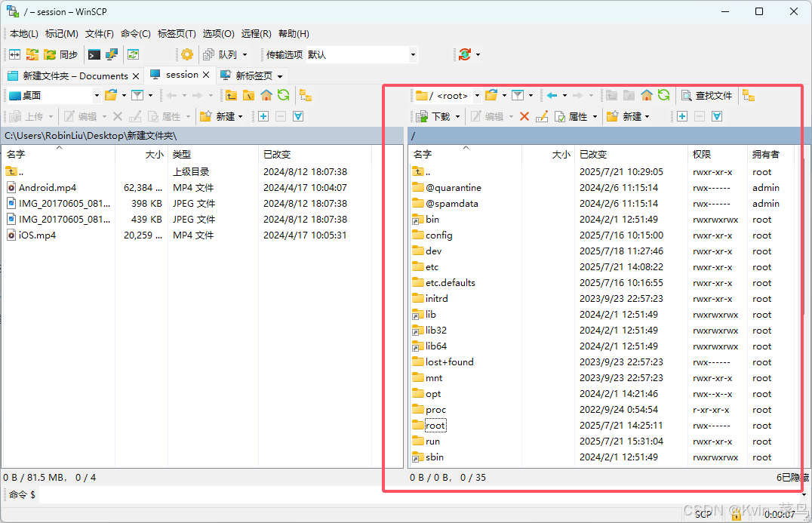This screenshot has width=812, height=523.
Task: Open the 帮助(H) menu
Action: (x=294, y=34)
